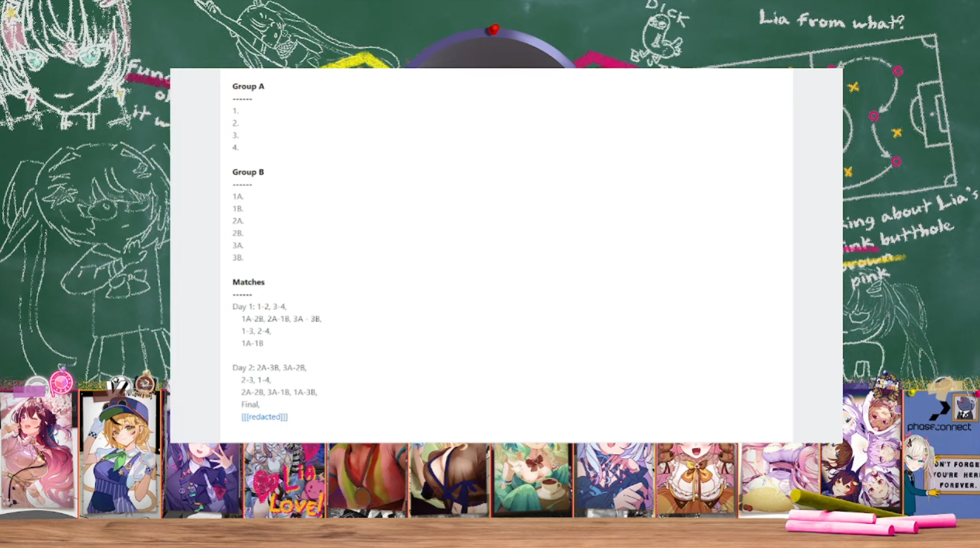
Task: Select the 'Lia Love!' card
Action: pos(285,479)
